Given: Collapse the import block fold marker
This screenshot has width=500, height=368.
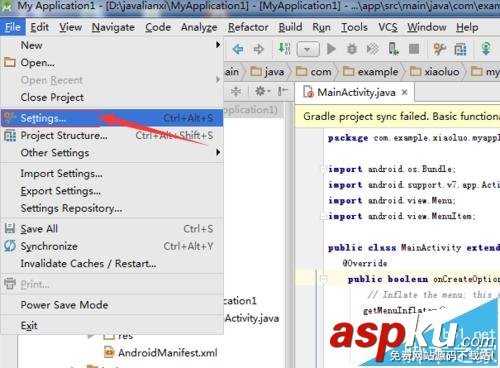Looking at the screenshot, I should 323,169.
